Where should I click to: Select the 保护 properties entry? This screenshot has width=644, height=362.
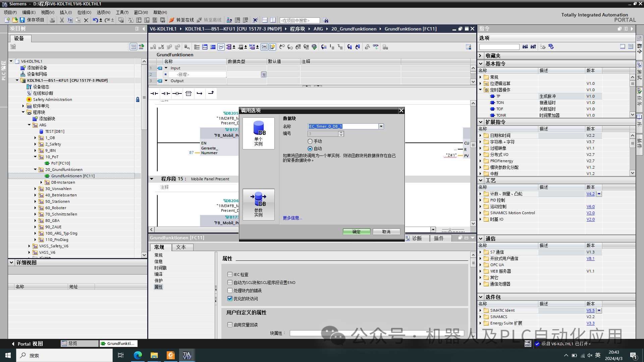[x=158, y=281]
